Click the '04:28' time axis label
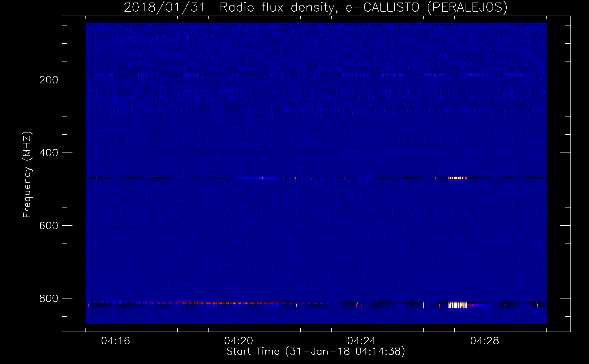The width and height of the screenshot is (589, 364). tap(485, 341)
